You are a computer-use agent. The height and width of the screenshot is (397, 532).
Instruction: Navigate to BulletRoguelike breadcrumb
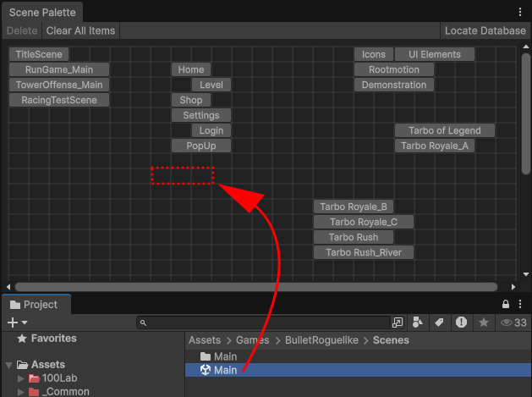[x=321, y=340]
